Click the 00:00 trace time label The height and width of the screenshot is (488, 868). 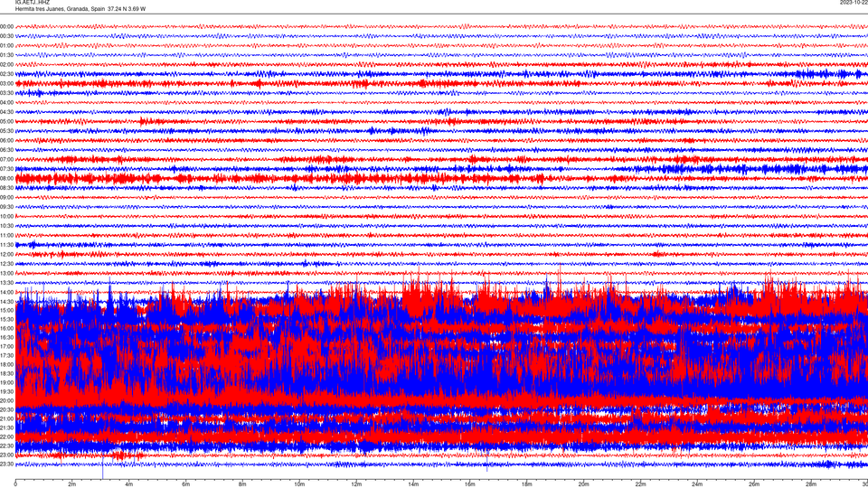(7, 26)
